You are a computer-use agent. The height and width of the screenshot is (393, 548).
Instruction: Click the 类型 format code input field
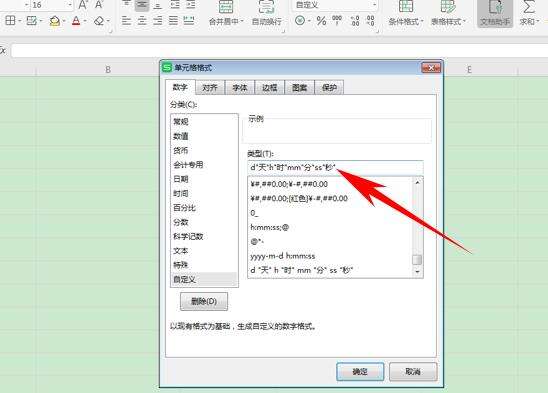tap(335, 167)
